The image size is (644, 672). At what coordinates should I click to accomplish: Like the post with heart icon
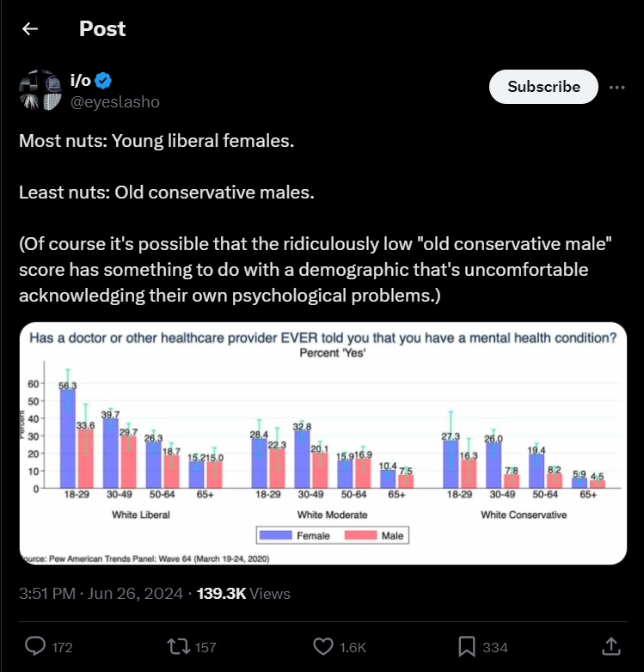pyautogui.click(x=323, y=646)
